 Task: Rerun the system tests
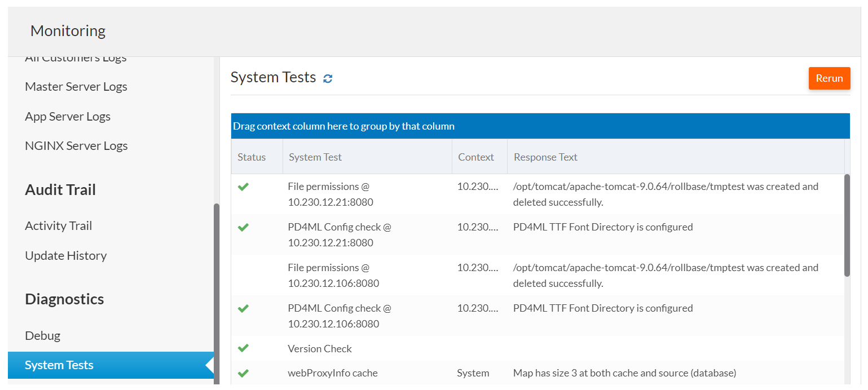pyautogui.click(x=829, y=78)
